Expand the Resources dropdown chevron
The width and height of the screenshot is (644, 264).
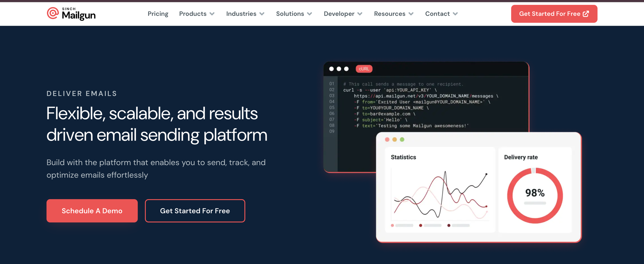[x=411, y=14]
